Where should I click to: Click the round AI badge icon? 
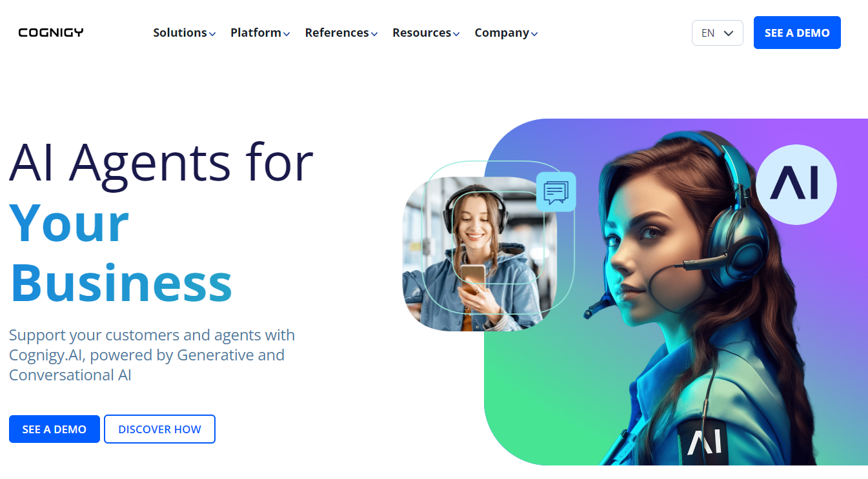pyautogui.click(x=796, y=184)
